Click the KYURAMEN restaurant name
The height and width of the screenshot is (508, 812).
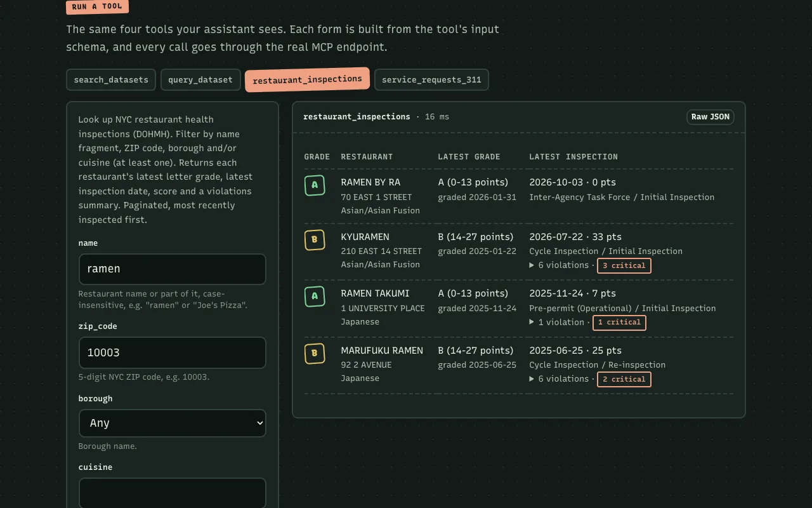[365, 237]
